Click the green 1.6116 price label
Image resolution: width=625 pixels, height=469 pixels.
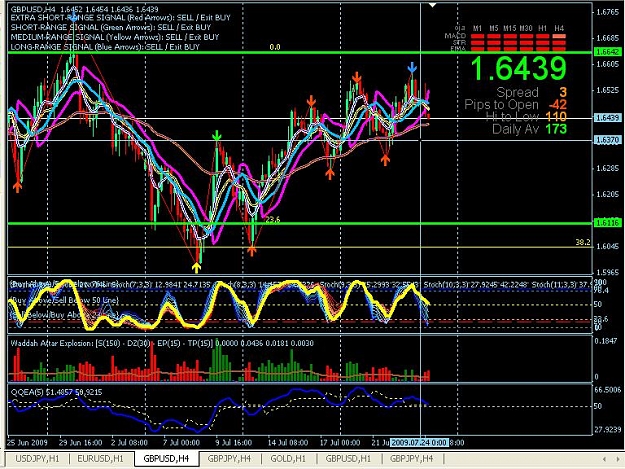click(x=607, y=223)
